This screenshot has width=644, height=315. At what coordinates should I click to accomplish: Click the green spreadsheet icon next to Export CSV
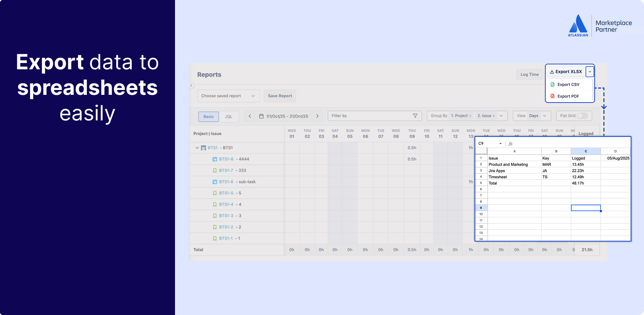(x=553, y=84)
